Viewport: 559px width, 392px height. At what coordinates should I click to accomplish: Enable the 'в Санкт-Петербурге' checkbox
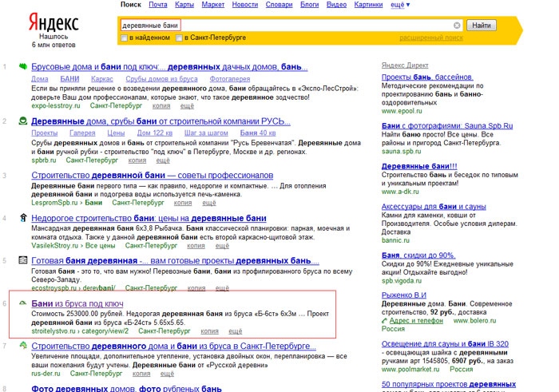(x=179, y=38)
